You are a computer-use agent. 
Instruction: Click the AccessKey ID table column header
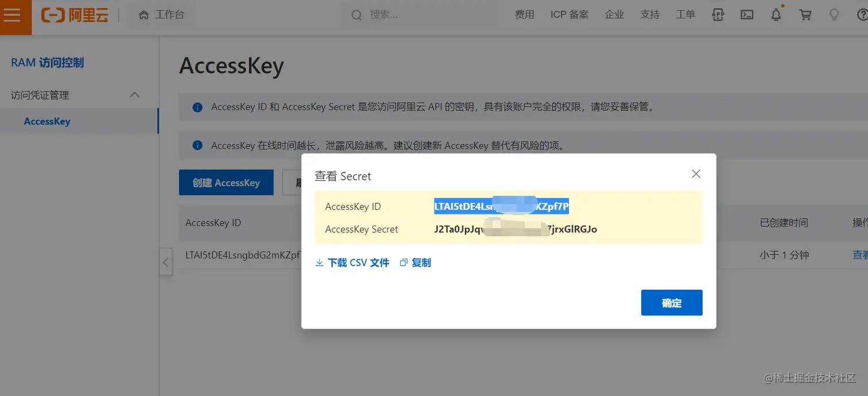tap(214, 222)
